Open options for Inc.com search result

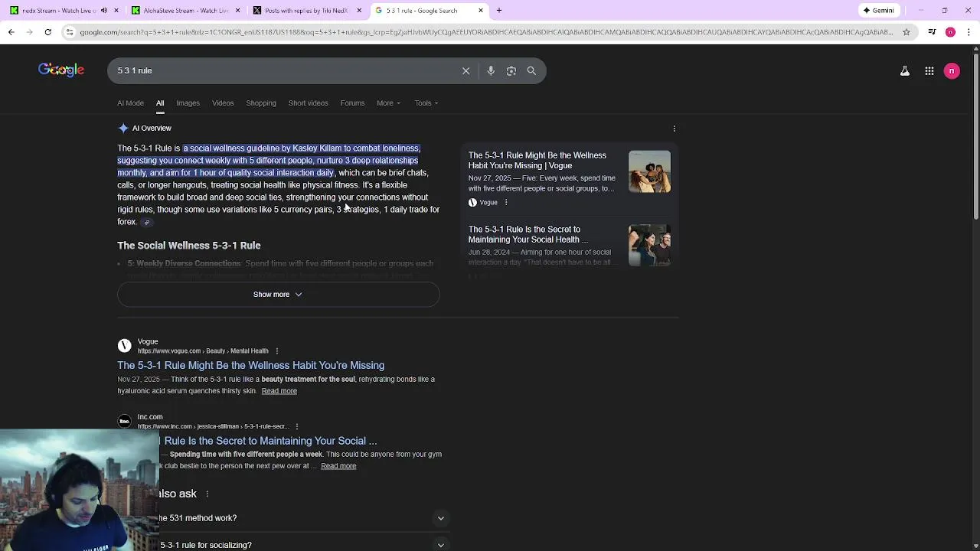(x=296, y=426)
